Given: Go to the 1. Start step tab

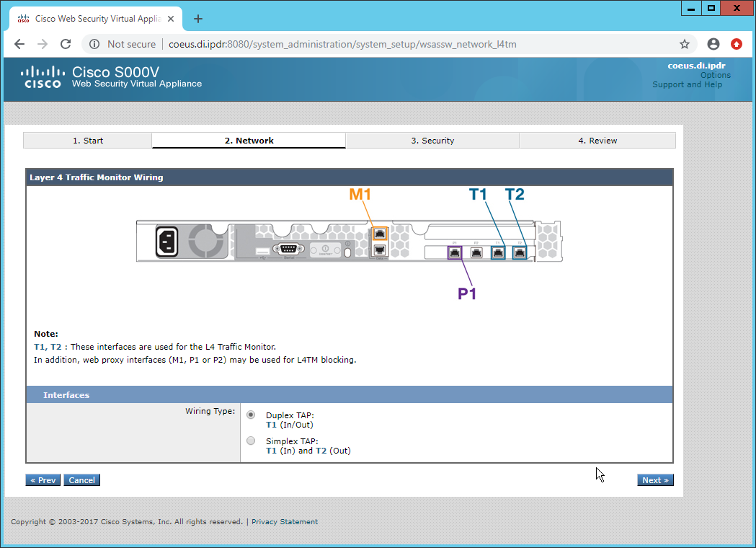Looking at the screenshot, I should click(88, 141).
